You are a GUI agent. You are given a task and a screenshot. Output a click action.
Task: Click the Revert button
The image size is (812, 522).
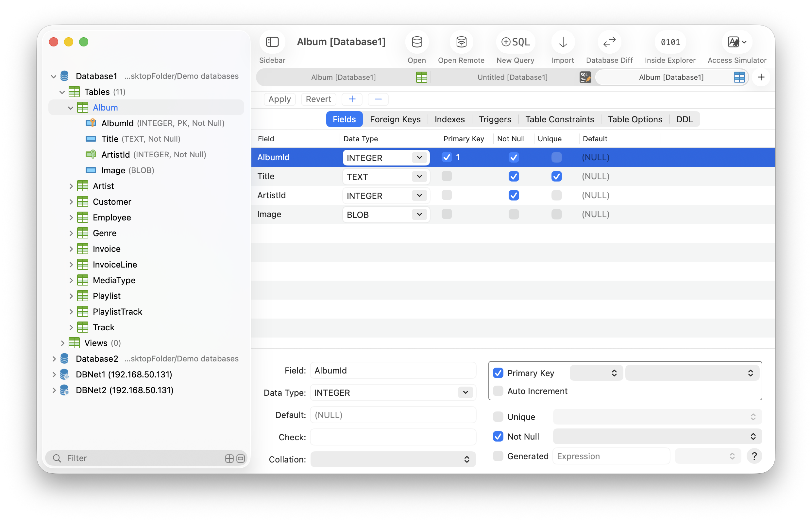[x=318, y=99]
